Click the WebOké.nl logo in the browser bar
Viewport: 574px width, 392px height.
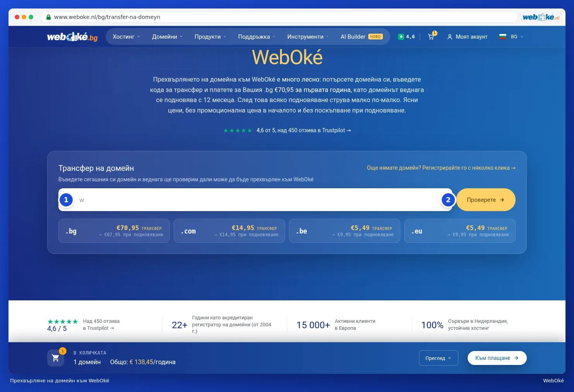pyautogui.click(x=541, y=17)
